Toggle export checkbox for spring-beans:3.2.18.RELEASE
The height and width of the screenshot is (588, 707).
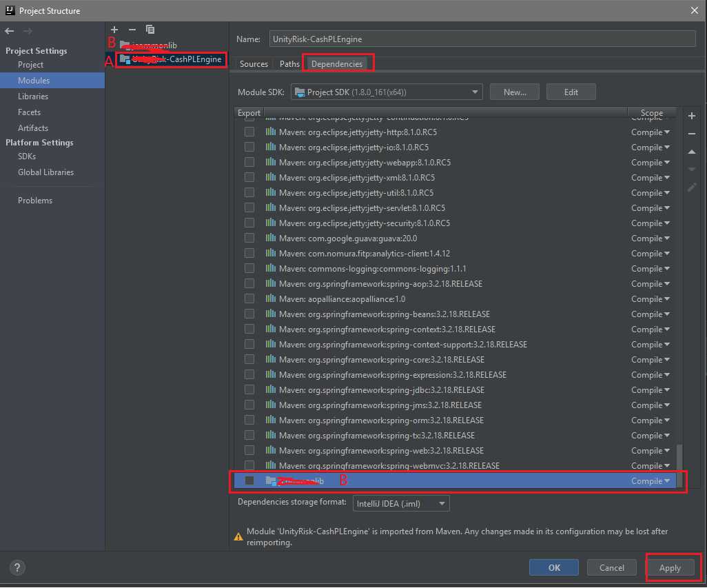tap(249, 314)
